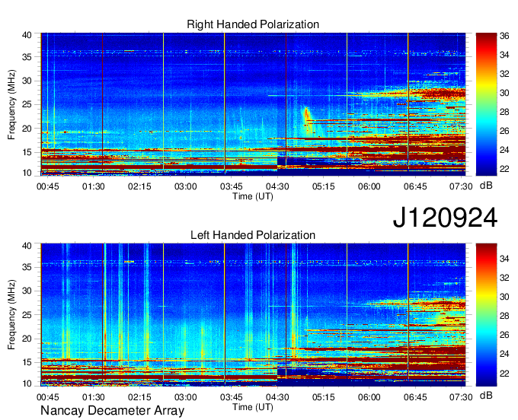
Task: Click the 'Time (UT)' label under the left-handed plot
Action: coord(253,407)
